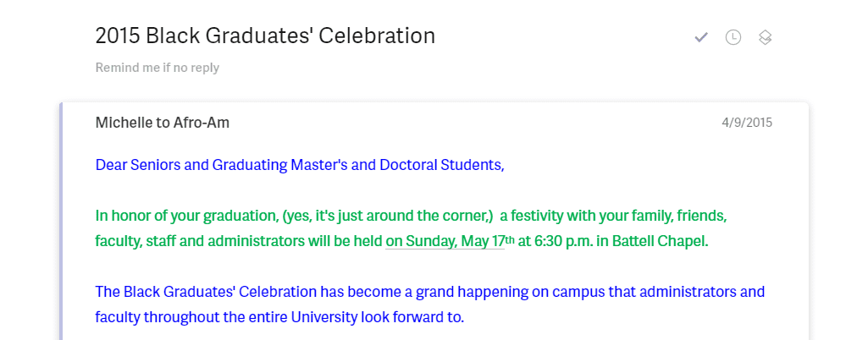Mark the conversation done with the checkmark icon
This screenshot has width=868, height=340.
701,37
